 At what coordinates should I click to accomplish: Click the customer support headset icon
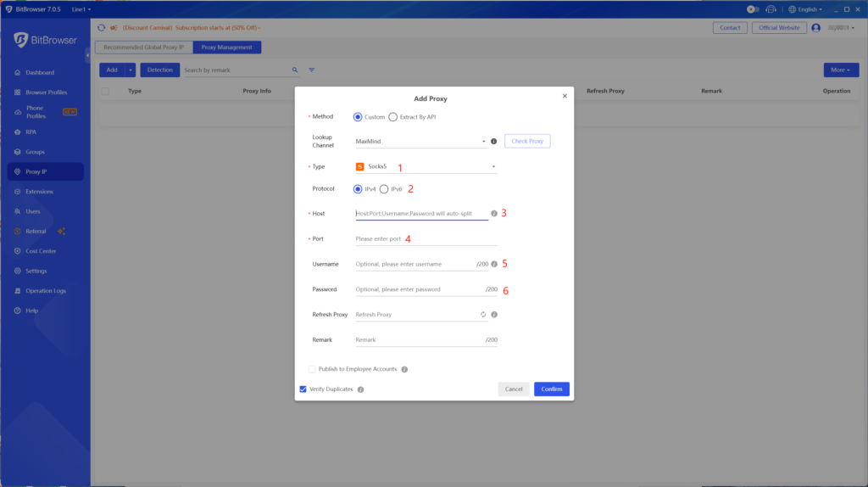(x=771, y=9)
